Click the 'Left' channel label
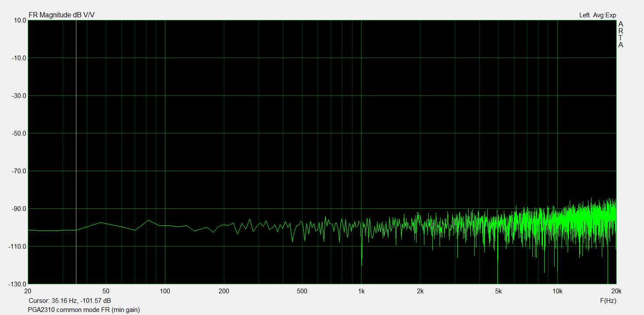Image resolution: width=644 pixels, height=315 pixels. coord(584,15)
